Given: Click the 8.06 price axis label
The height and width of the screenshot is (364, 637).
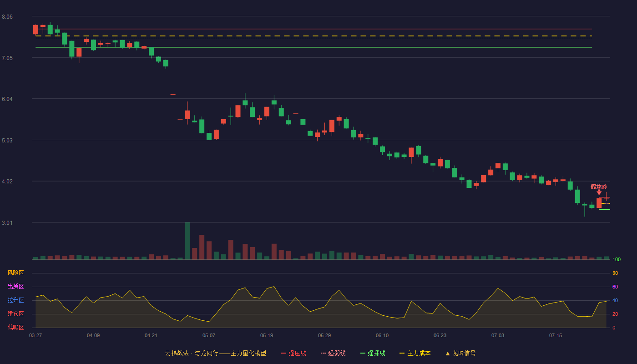Looking at the screenshot, I should pos(7,17).
